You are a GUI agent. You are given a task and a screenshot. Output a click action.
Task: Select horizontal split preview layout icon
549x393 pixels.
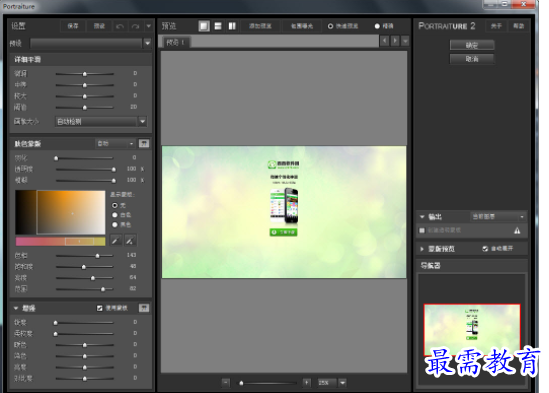pos(218,26)
